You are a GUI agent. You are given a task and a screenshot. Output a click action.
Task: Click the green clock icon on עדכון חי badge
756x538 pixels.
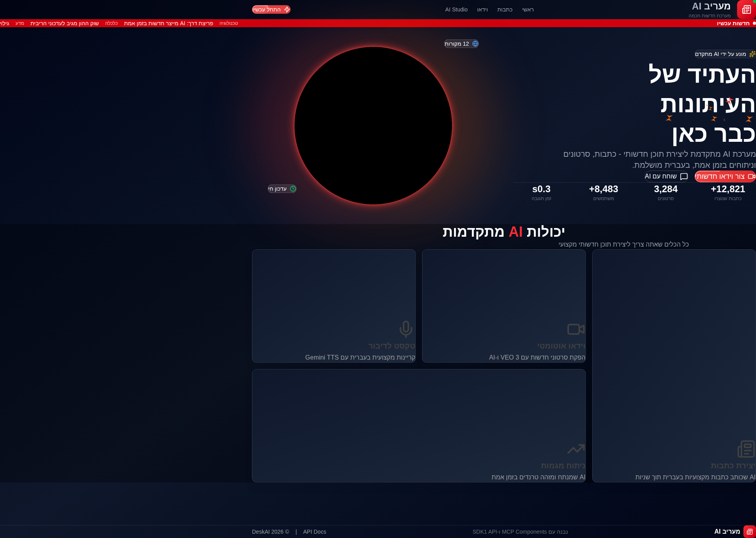(293, 189)
